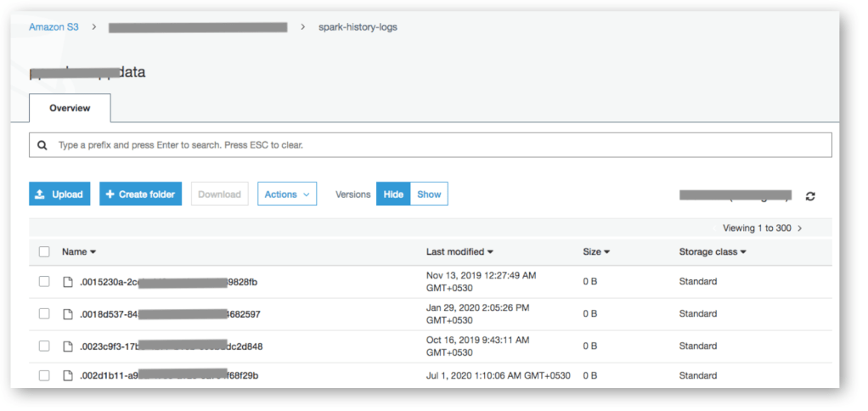Open the Actions dropdown menu
868x411 pixels.
[287, 194]
